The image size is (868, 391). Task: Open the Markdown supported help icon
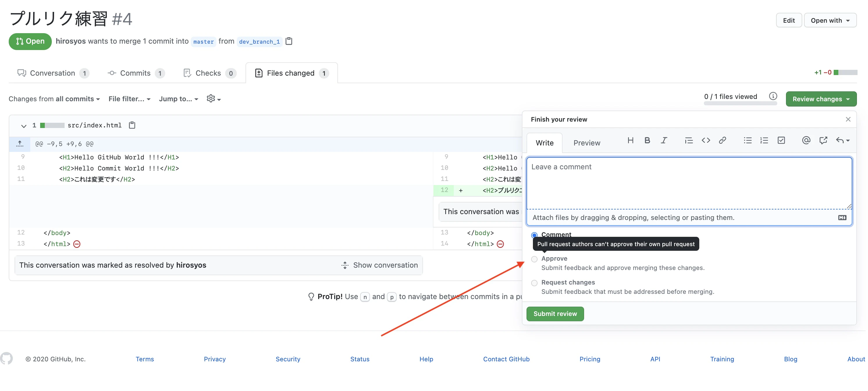842,218
